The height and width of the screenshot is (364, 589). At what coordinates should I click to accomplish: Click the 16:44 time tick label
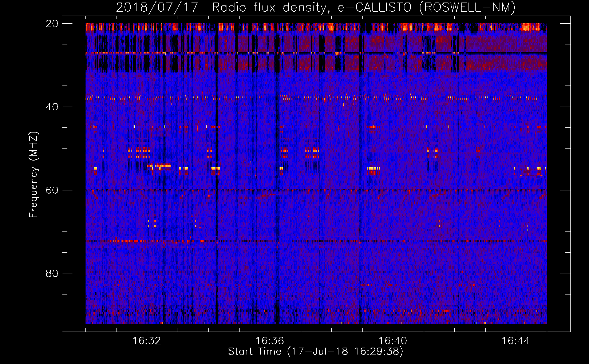pos(516,341)
